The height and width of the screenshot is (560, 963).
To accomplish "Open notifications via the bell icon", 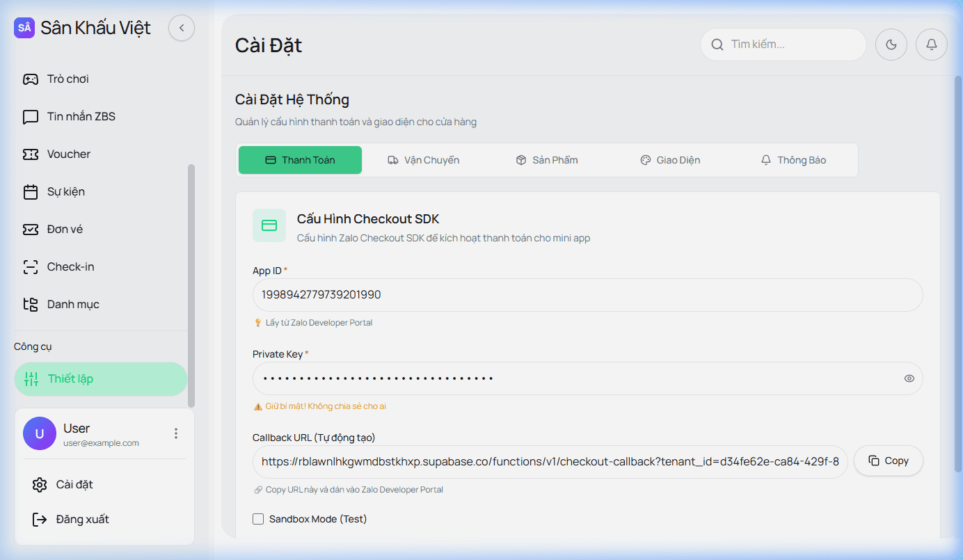I will point(931,45).
